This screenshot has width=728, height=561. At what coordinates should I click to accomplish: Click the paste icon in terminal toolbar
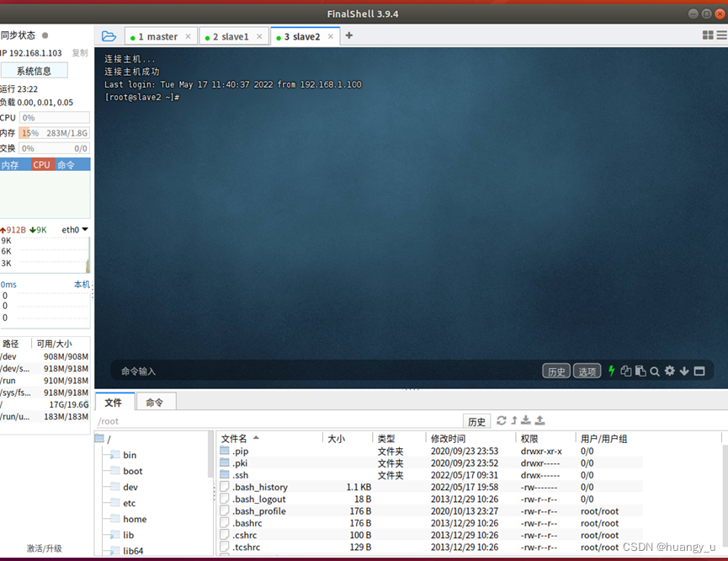(x=640, y=371)
